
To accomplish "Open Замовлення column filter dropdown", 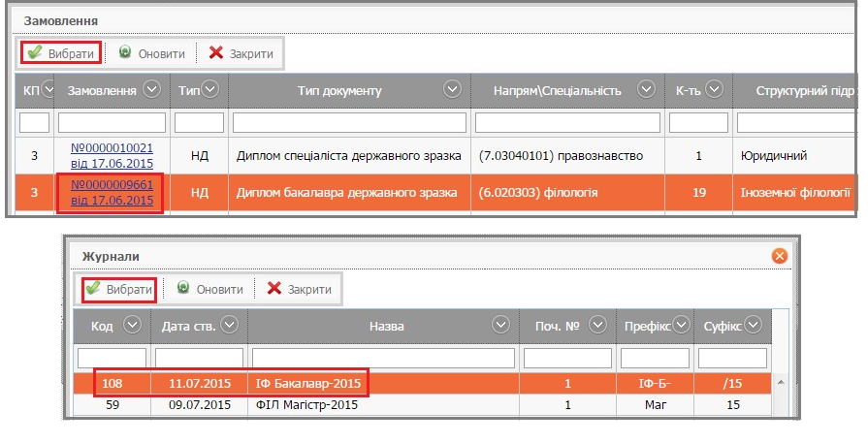I will point(151,89).
